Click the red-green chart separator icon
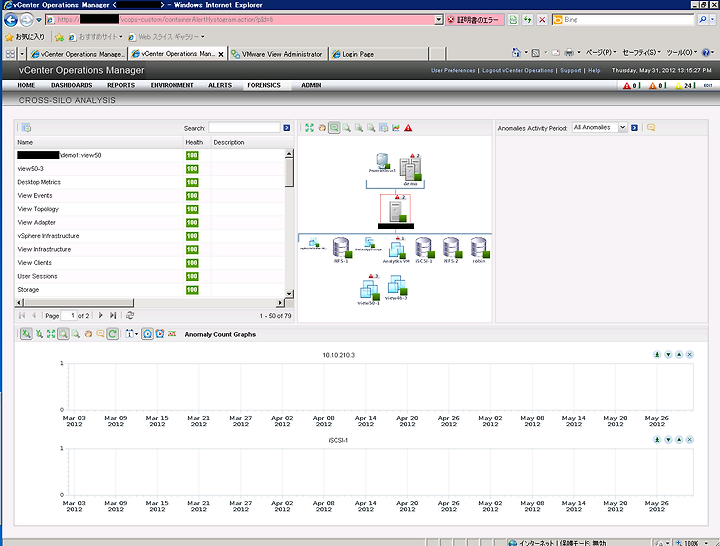Image resolution: width=720 pixels, height=546 pixels. tap(172, 334)
